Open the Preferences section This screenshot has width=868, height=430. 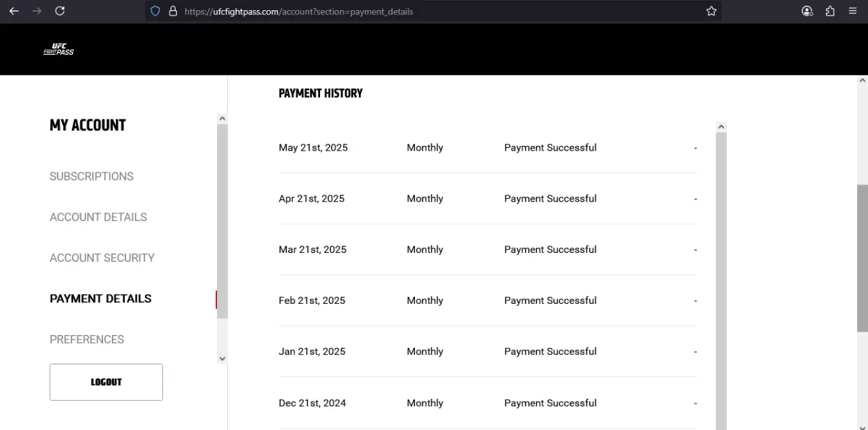coord(87,339)
